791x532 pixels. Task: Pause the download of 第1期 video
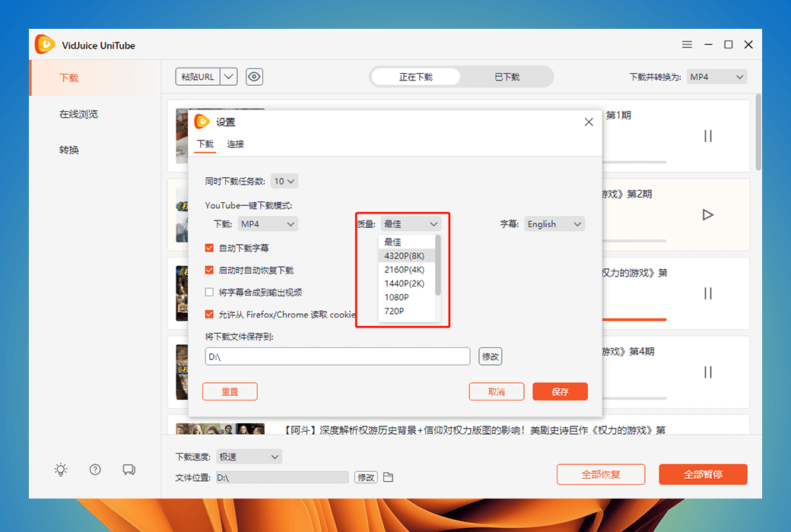[x=708, y=136]
